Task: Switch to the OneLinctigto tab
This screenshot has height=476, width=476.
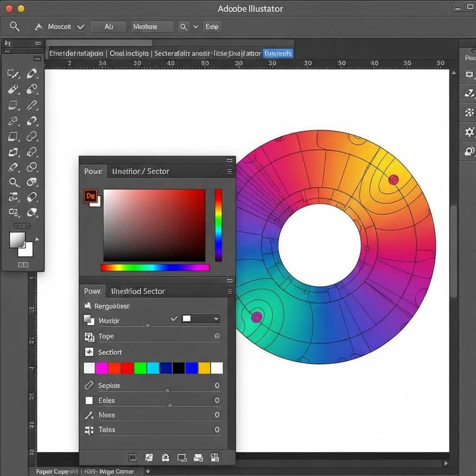Action: [129, 53]
